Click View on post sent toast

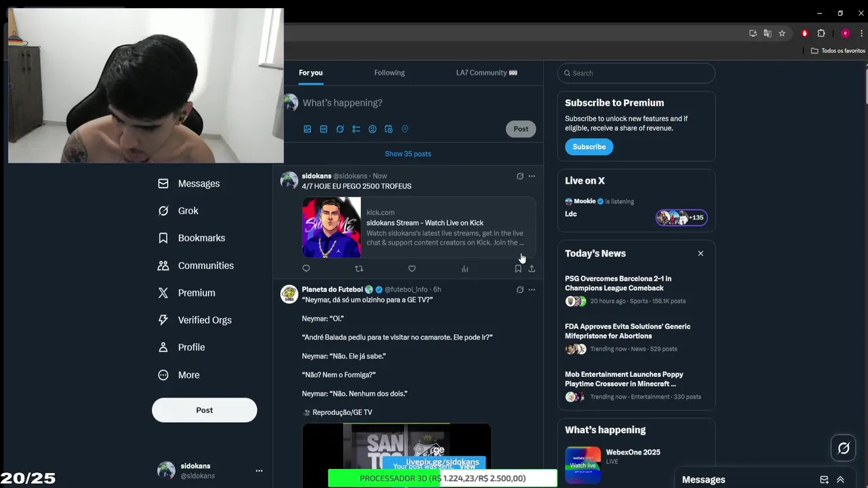click(x=467, y=466)
